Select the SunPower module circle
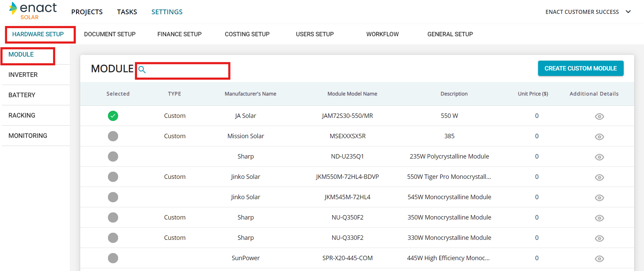 point(113,258)
